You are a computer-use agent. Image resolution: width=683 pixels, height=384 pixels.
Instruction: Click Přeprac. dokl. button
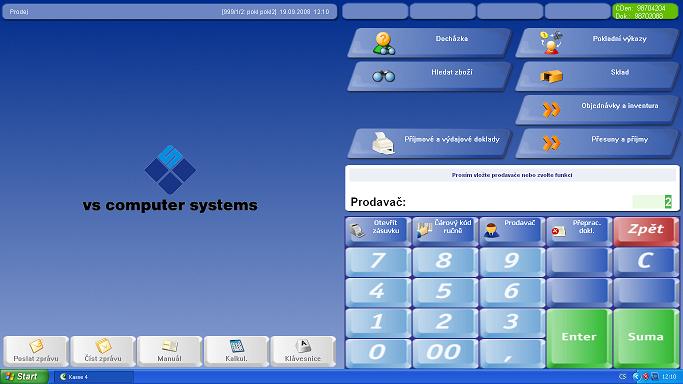(x=579, y=231)
